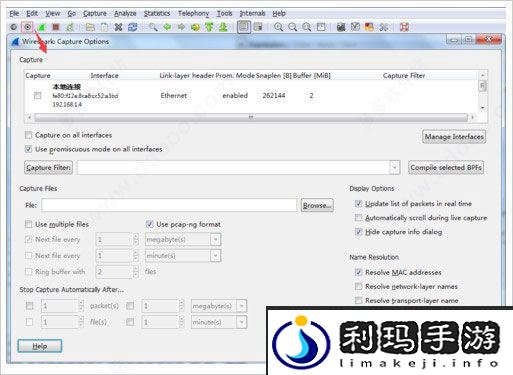
Task: Check the Ethernet interface capture checkbox
Action: [x=38, y=96]
